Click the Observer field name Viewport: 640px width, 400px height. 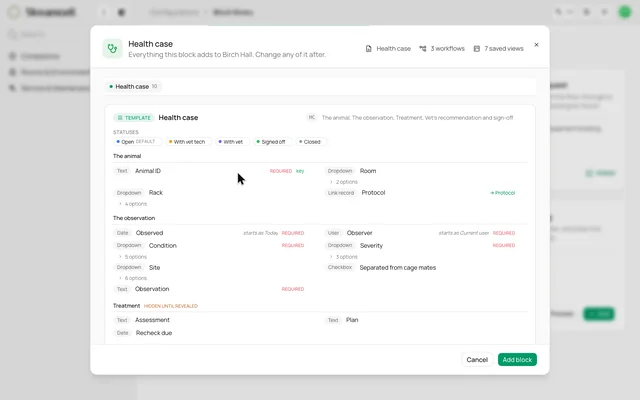coord(359,233)
